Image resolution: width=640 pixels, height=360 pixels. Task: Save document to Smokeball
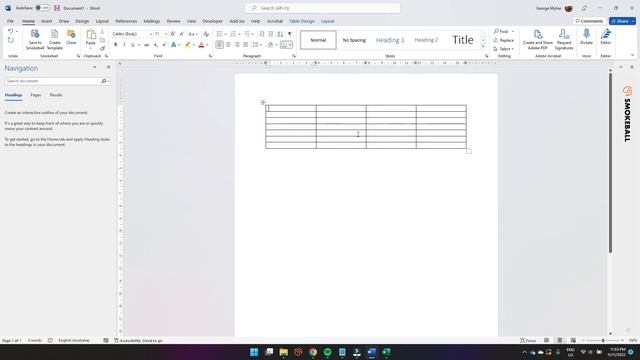coord(35,40)
